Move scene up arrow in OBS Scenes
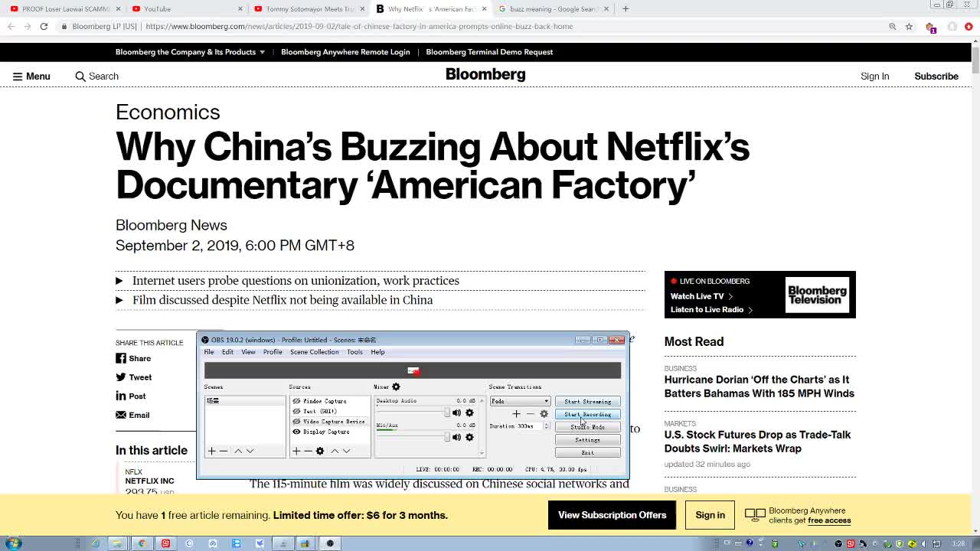980x551 pixels. pyautogui.click(x=238, y=451)
